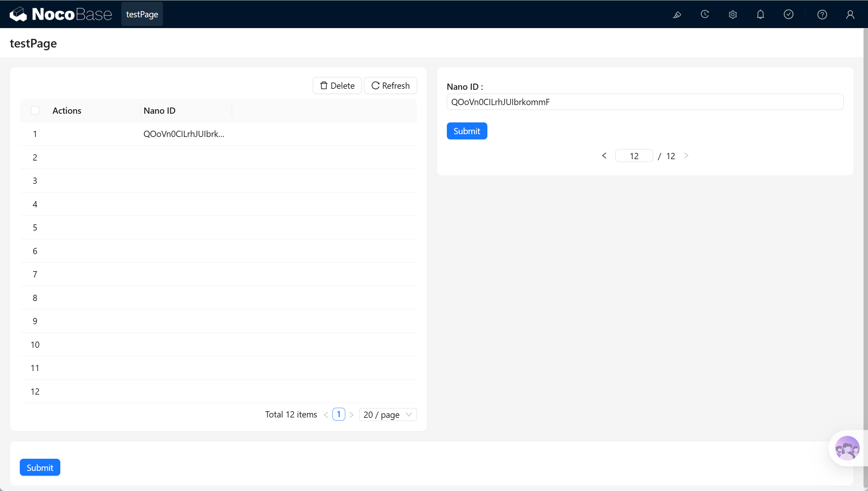
Task: Click the testPage page title
Action: [33, 43]
